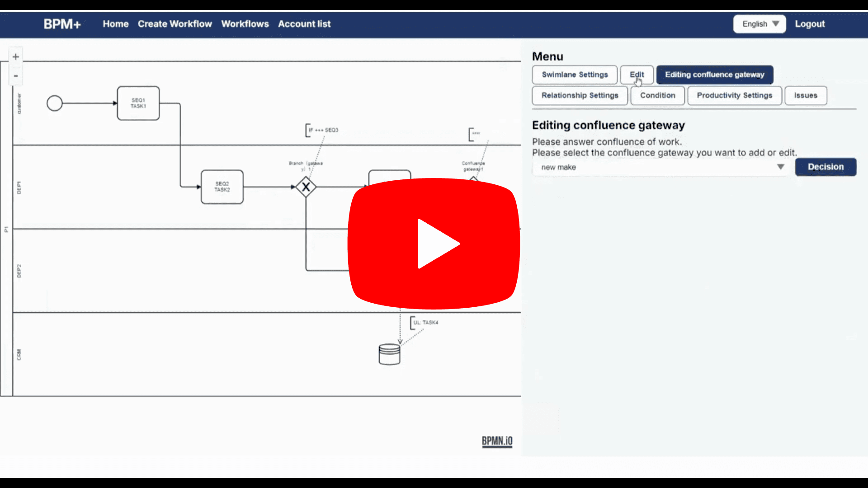Select the UL: TASK4 annotation

425,323
